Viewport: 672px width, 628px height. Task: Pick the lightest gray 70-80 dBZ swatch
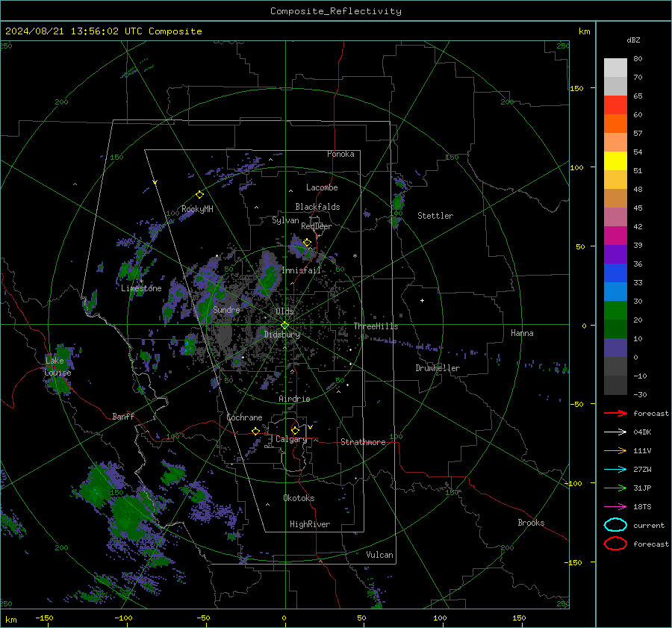coord(615,68)
